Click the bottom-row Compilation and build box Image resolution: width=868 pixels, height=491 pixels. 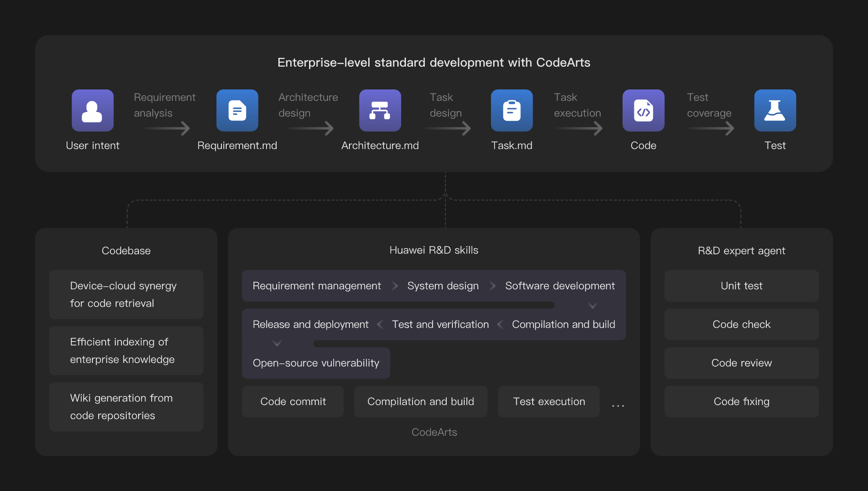[x=421, y=402]
